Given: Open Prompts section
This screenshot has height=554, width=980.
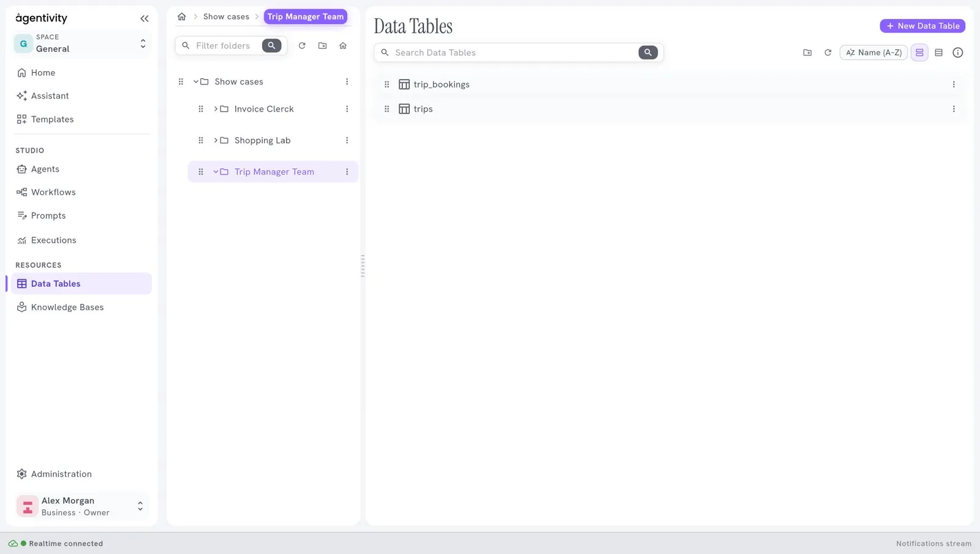Looking at the screenshot, I should pos(81,216).
